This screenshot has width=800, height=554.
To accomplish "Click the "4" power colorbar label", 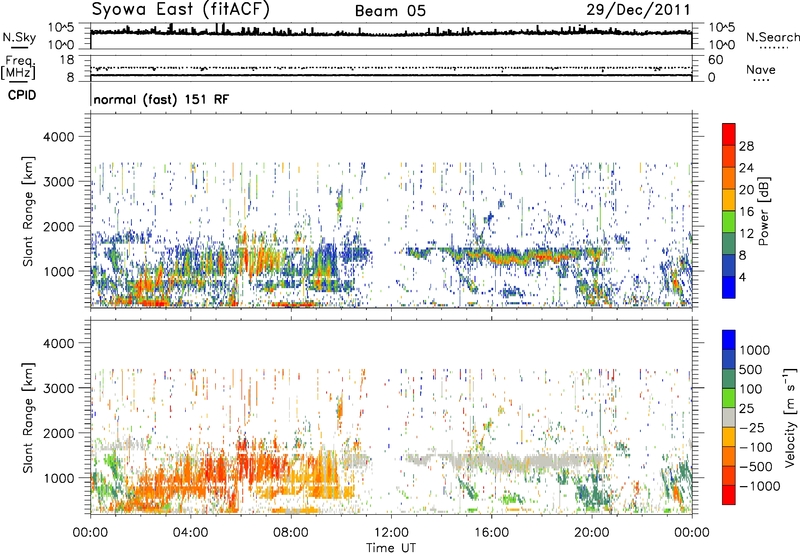I will pyautogui.click(x=742, y=278).
